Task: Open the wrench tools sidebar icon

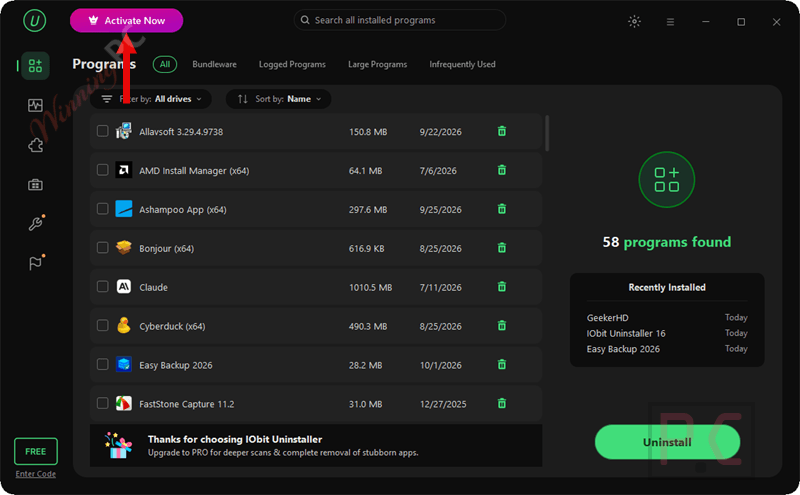Action: point(36,223)
